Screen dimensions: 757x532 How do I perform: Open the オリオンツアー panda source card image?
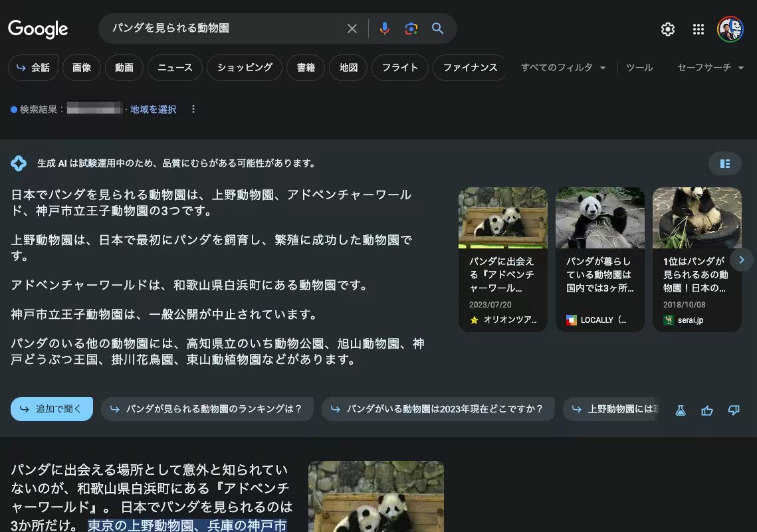502,218
